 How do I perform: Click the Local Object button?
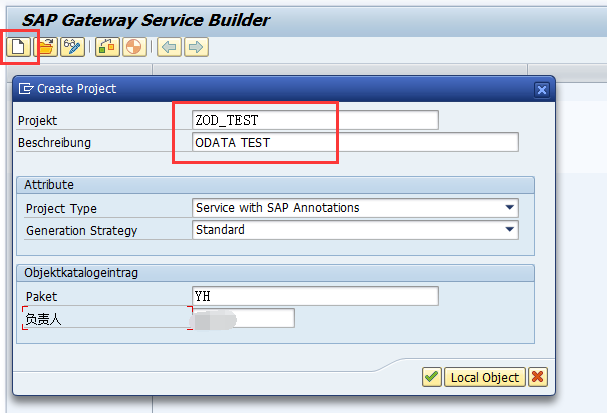pos(485,377)
